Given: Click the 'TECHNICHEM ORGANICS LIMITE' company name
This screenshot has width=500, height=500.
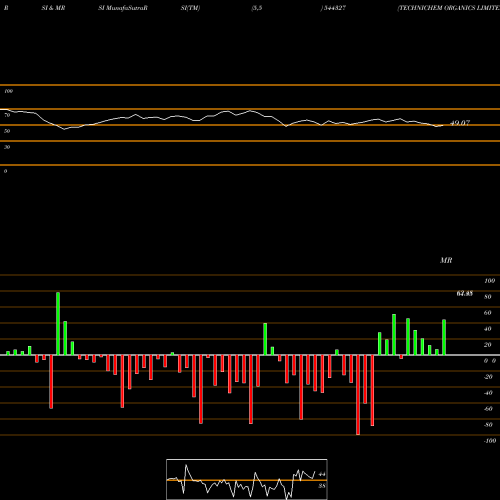Looking at the screenshot, I should (x=449, y=8).
